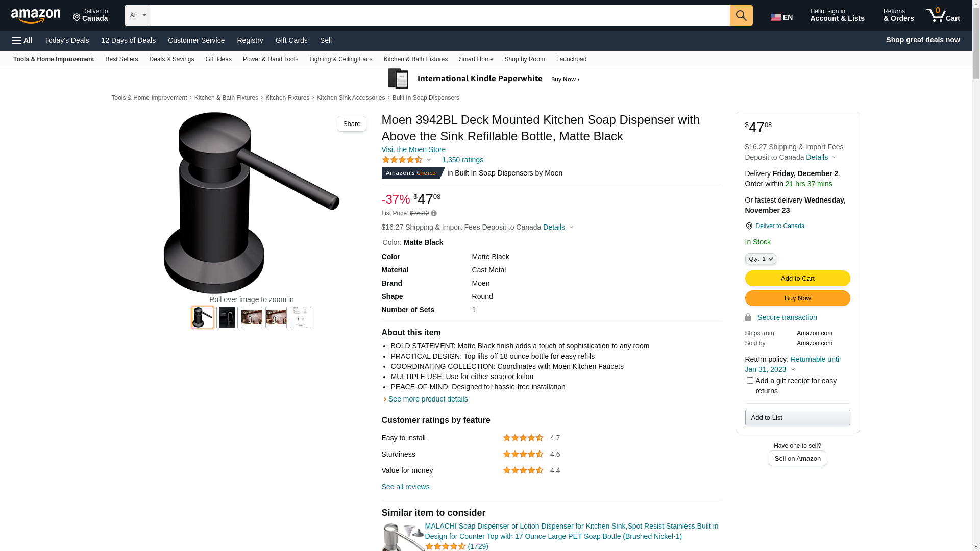Image resolution: width=980 pixels, height=551 pixels.
Task: Click the Deliver to Canada location pin
Action: 749,226
